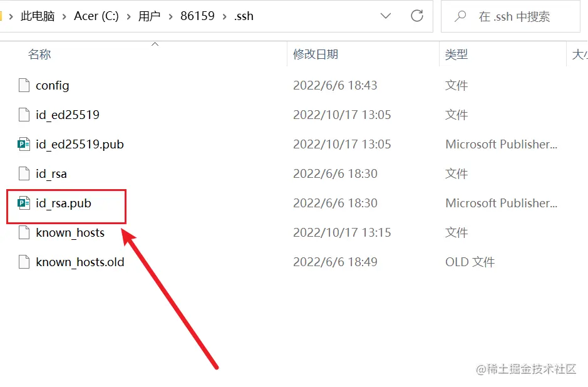Select the id_ed25519 file name

click(x=68, y=115)
